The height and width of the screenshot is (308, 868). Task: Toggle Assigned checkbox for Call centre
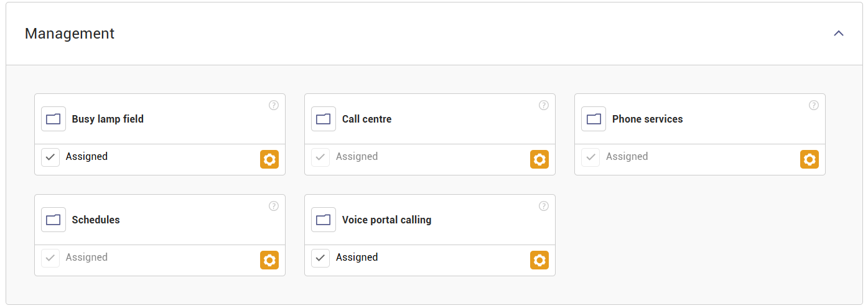[x=320, y=157]
